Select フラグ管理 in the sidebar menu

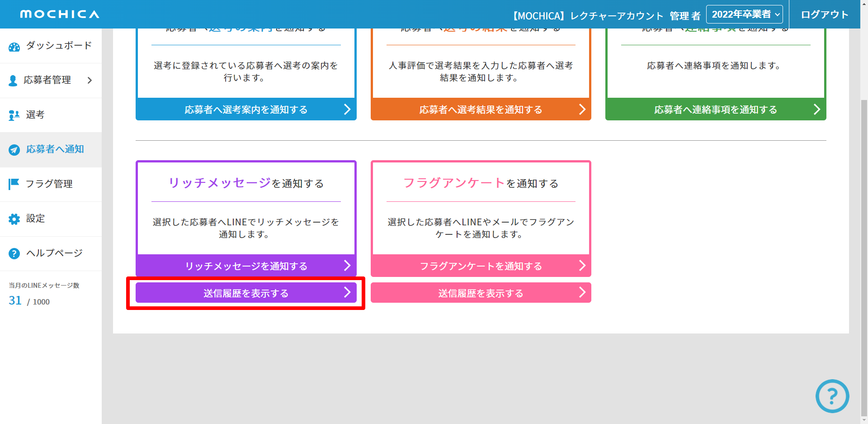tap(49, 184)
